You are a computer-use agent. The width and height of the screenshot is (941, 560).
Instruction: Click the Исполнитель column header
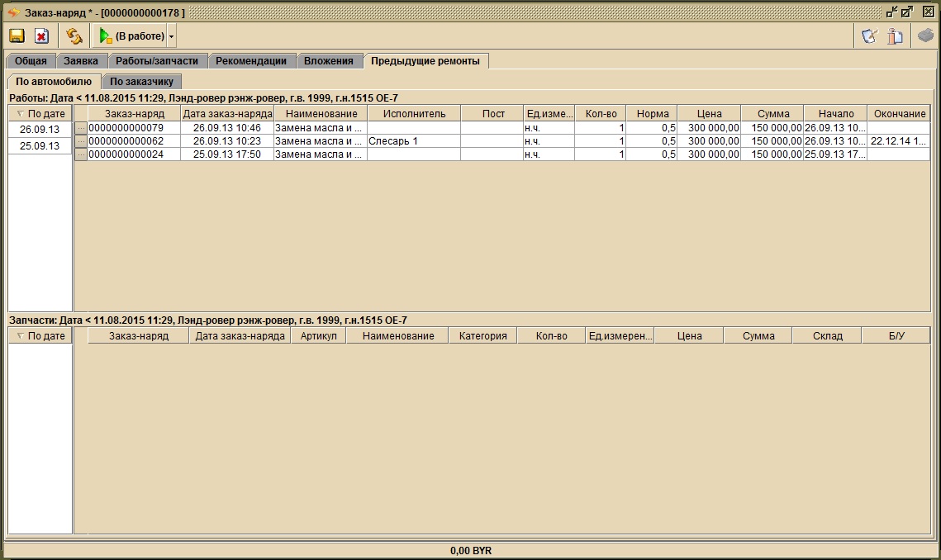click(x=414, y=113)
